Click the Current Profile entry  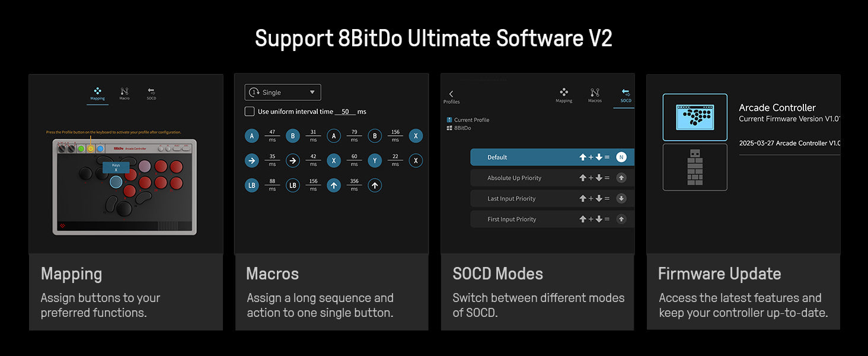(x=468, y=120)
